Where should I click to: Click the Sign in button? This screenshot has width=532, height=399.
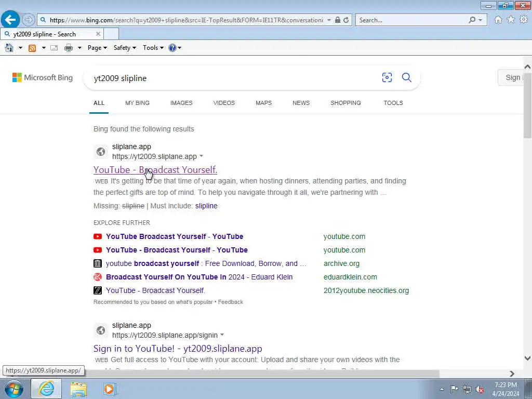click(511, 77)
